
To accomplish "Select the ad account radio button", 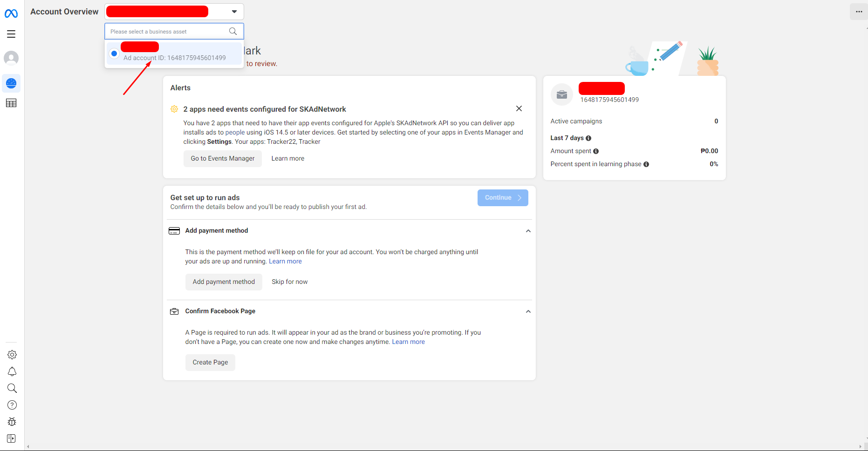I will tap(114, 54).
